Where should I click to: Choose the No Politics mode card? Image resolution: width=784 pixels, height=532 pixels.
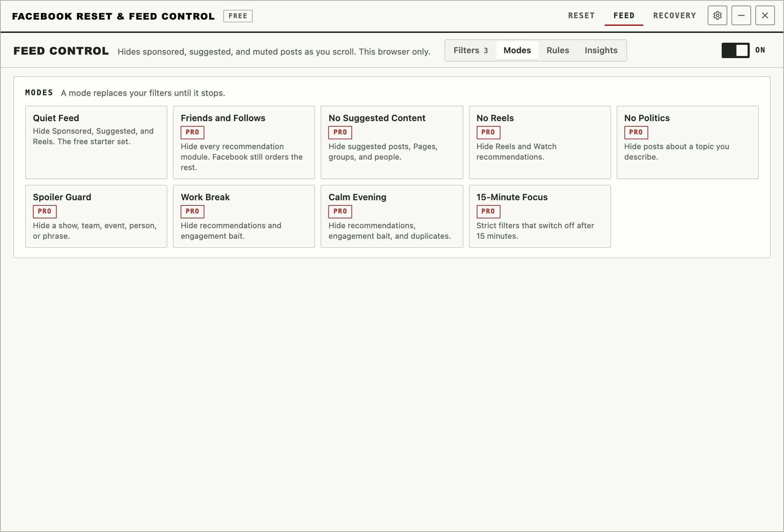(x=688, y=142)
